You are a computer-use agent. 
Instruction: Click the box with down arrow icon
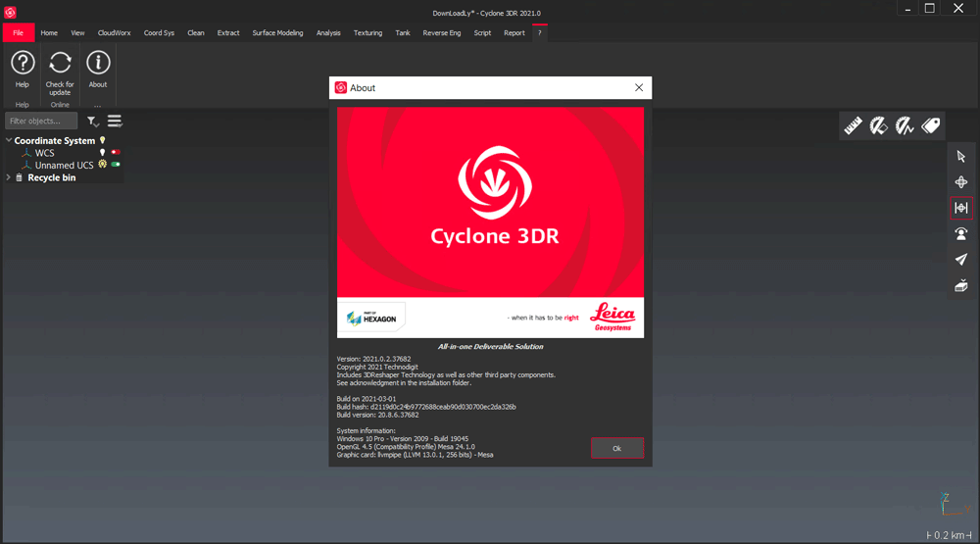[961, 286]
